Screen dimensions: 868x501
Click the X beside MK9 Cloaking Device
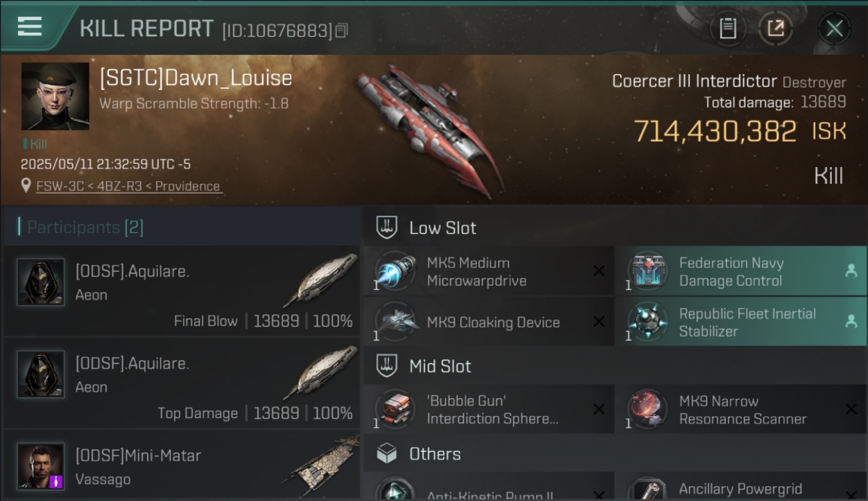point(599,322)
